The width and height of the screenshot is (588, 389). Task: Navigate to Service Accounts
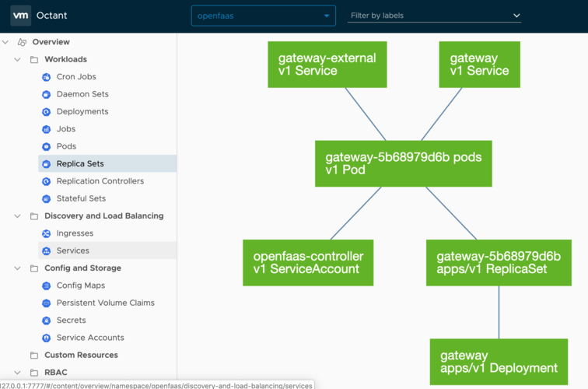(x=90, y=338)
